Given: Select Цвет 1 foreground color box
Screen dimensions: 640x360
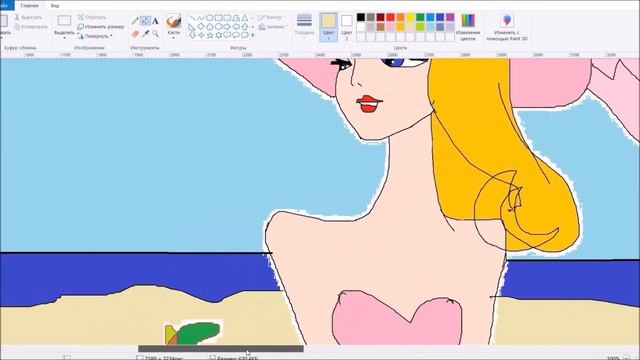Looking at the screenshot, I should [329, 27].
